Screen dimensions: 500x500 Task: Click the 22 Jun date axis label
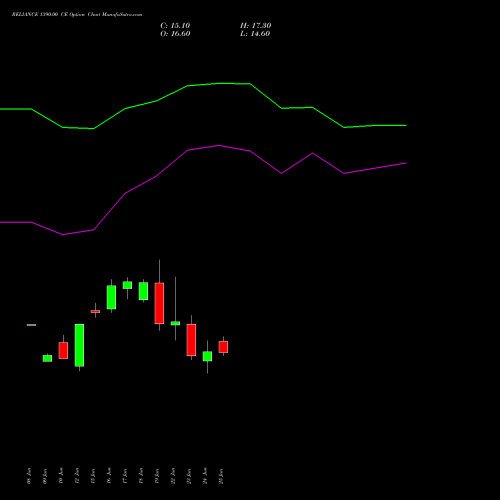click(x=173, y=476)
